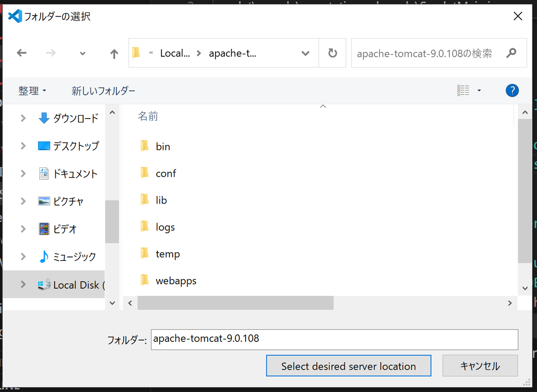Click navigation pane scroll down arrow

tap(112, 303)
